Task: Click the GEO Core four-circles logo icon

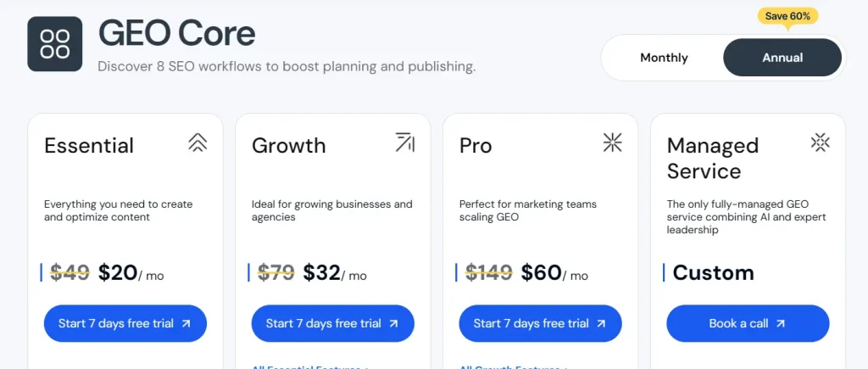Action: (x=54, y=43)
